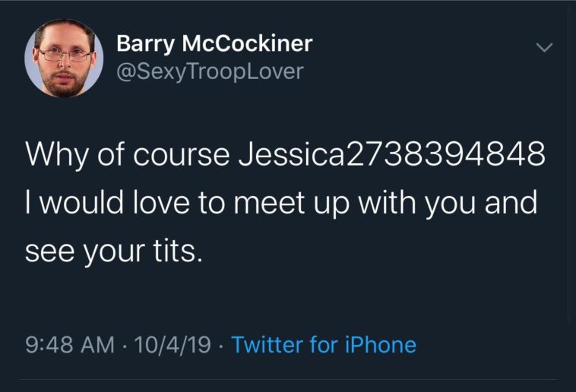Tap the last line of the tweet body
Viewport: 576px width, 392px height.
pyautogui.click(x=114, y=251)
